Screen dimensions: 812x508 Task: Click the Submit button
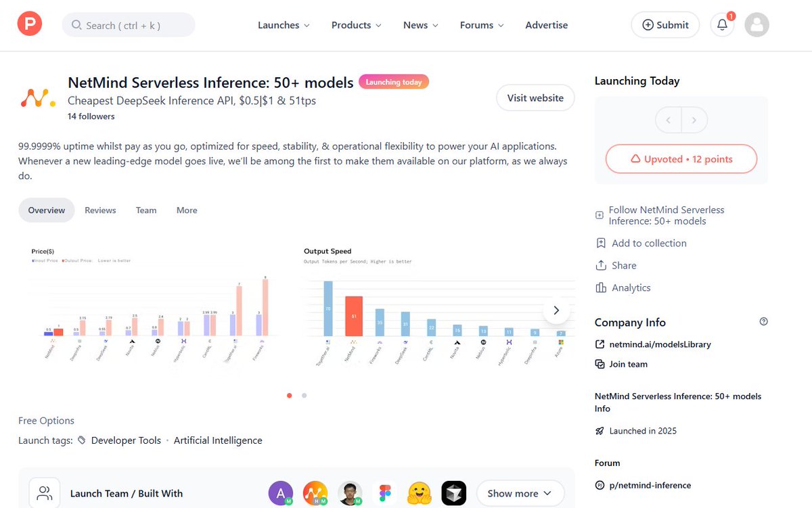click(665, 25)
